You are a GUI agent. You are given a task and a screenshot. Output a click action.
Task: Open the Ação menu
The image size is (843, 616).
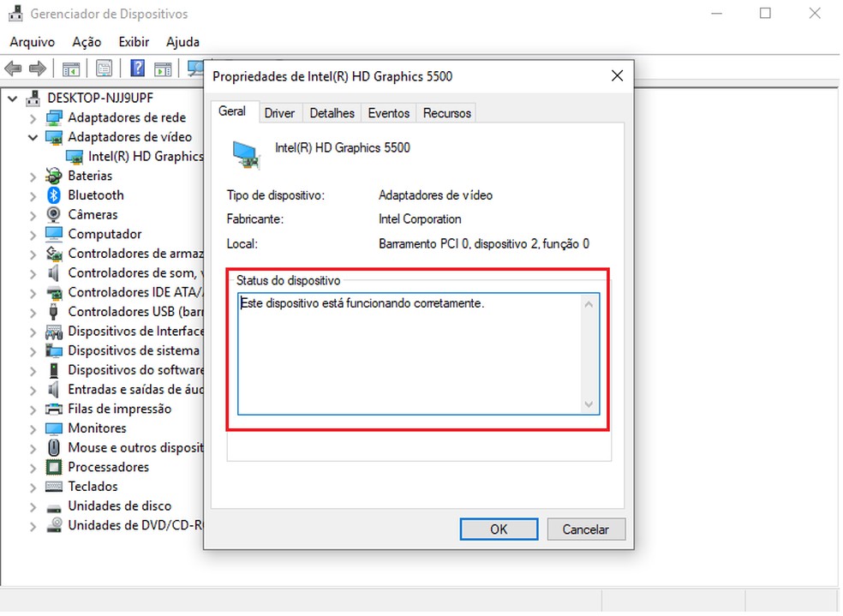point(87,42)
